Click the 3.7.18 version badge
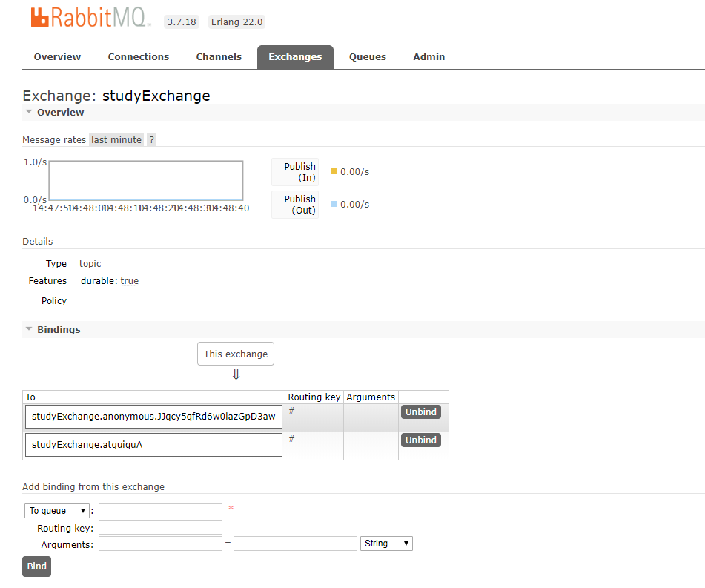The image size is (705, 588). coord(182,22)
